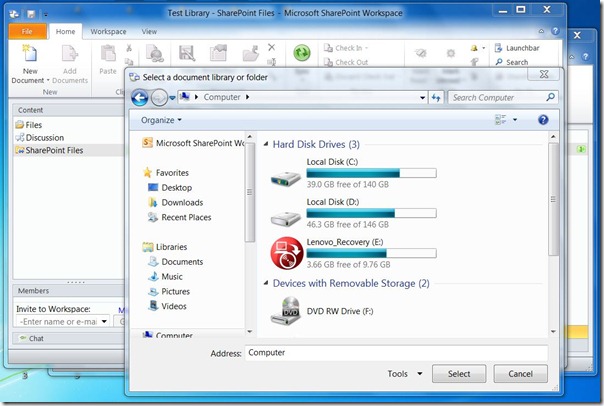Viewport: 604px width, 406px height.
Task: Click Lenovo_Recovery (E:) usage bar
Action: (371, 253)
